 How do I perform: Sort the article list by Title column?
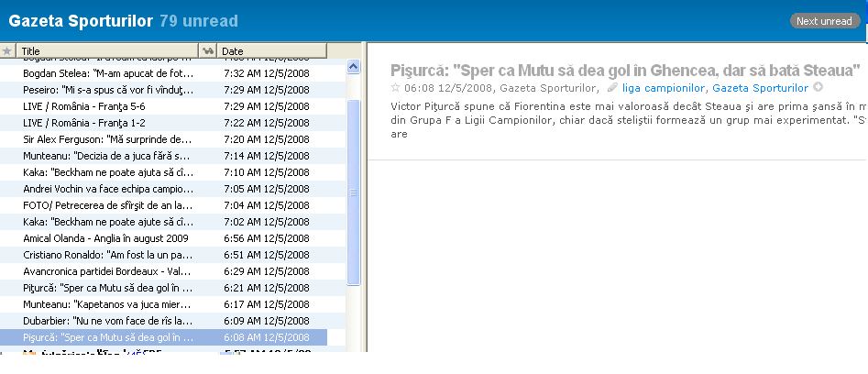click(x=110, y=51)
